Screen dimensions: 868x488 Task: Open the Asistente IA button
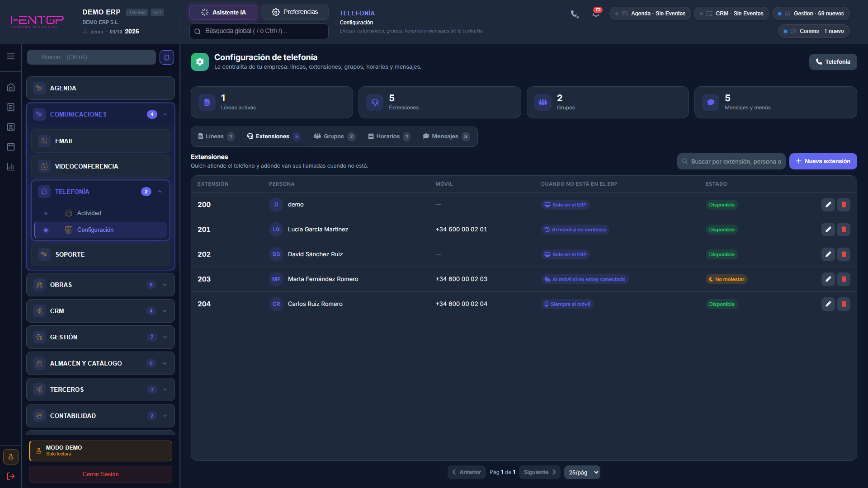click(x=223, y=12)
